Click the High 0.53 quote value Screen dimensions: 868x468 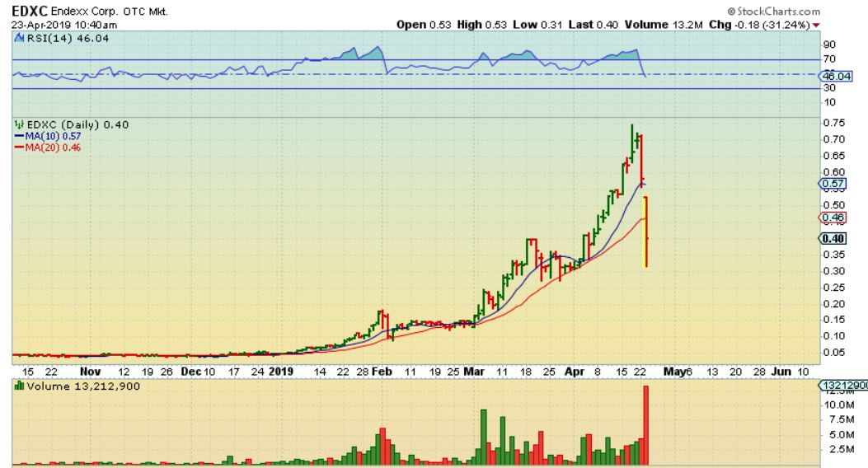[481, 25]
